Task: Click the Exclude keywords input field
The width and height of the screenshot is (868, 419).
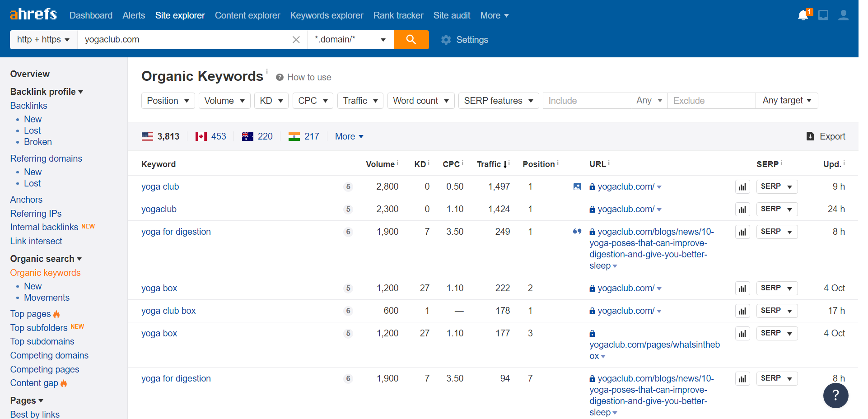Action: coord(711,101)
